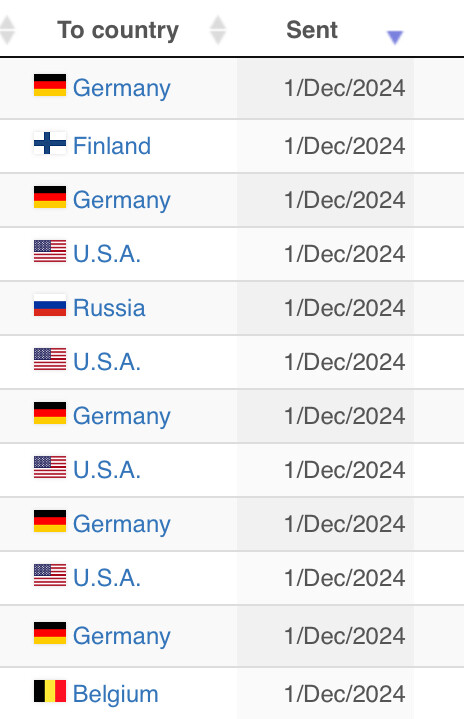Sort by the To country header label
The image size is (464, 719).
click(118, 30)
